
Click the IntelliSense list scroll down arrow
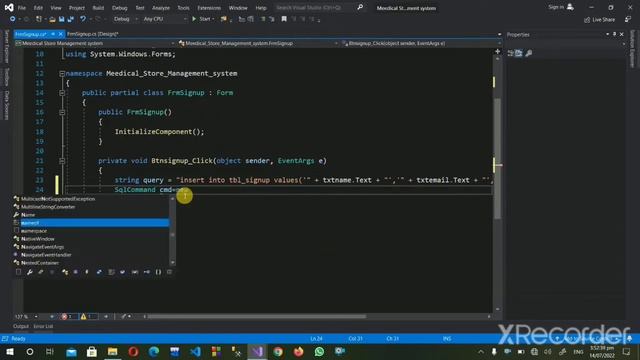(172, 262)
